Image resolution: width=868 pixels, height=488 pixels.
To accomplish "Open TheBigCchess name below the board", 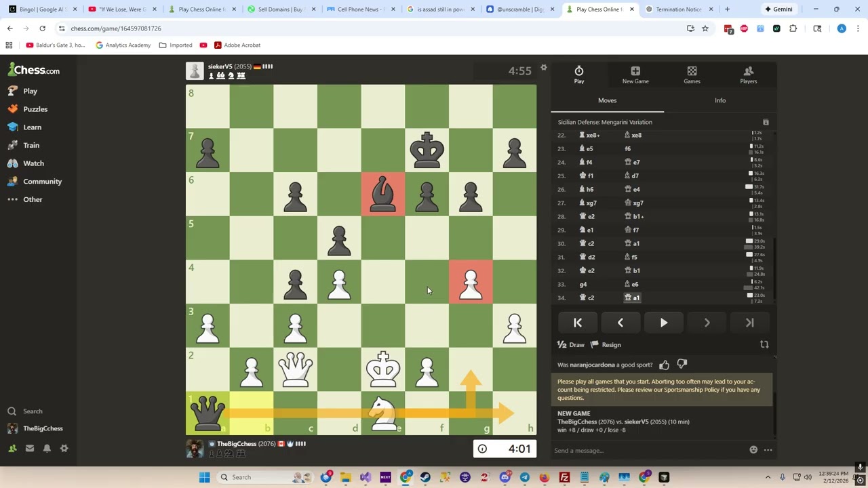I will pos(236,444).
